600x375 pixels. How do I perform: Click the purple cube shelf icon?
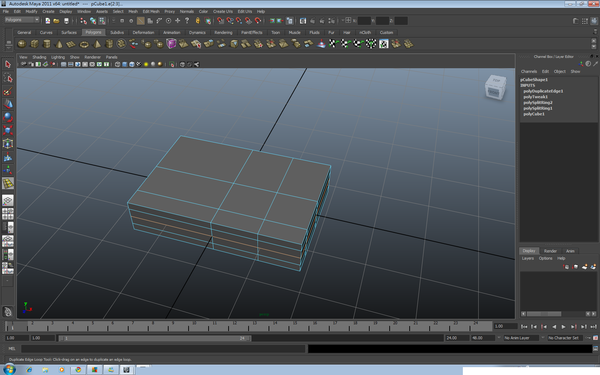pos(171,44)
